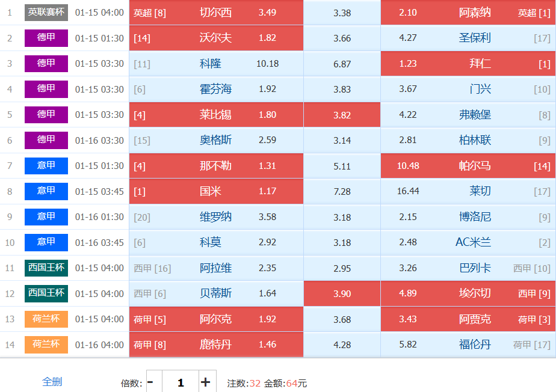
Task: Decrease the bet multiplier with minus button
Action: click(x=150, y=382)
